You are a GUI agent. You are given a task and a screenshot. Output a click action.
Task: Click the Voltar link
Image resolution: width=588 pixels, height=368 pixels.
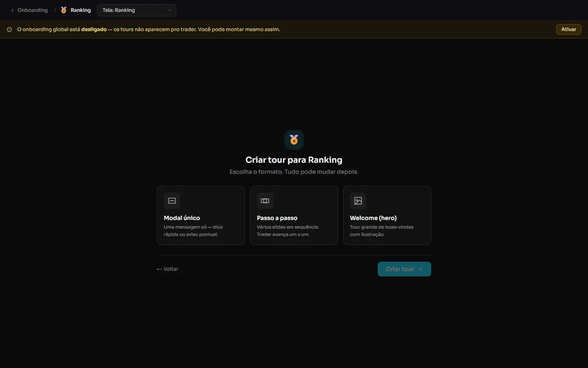click(168, 269)
